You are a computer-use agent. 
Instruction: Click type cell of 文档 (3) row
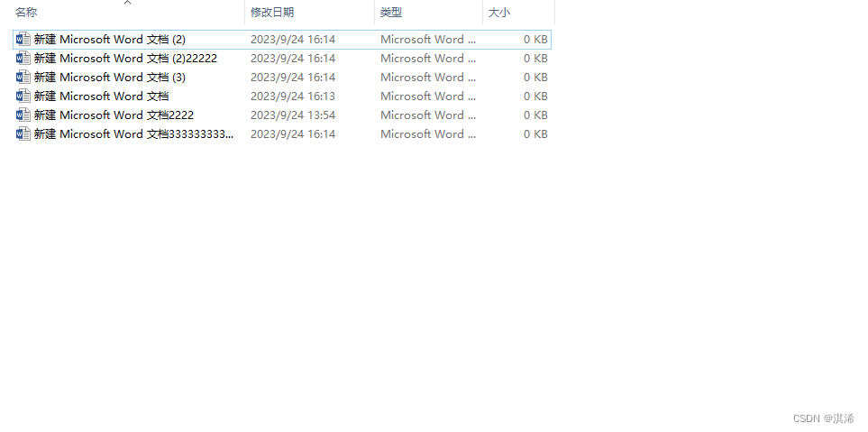[428, 77]
